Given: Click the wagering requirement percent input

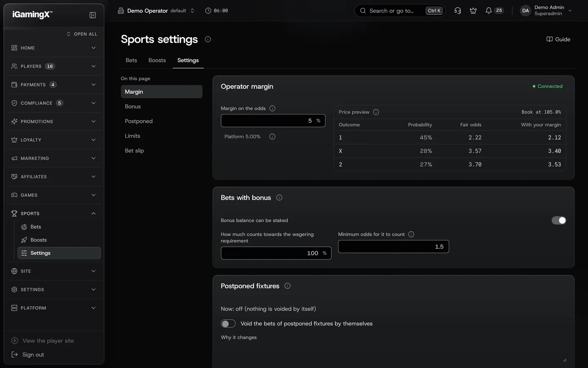Looking at the screenshot, I should [x=276, y=253].
